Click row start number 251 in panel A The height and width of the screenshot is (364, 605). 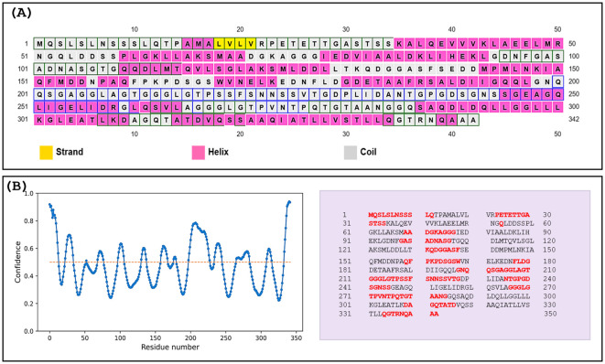click(x=23, y=106)
